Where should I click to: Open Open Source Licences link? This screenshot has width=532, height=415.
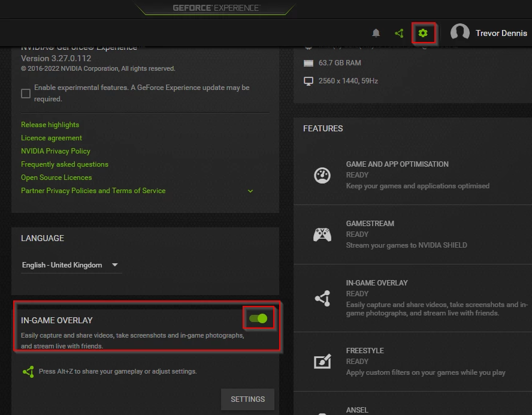click(x=56, y=178)
